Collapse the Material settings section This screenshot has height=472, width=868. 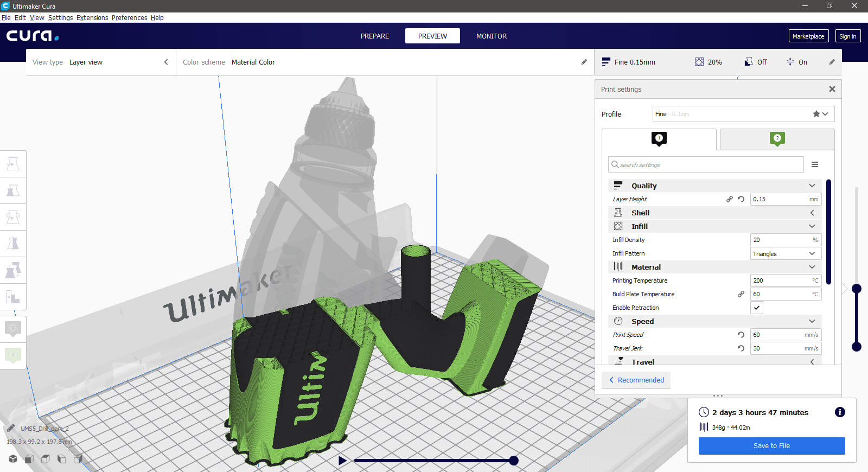pyautogui.click(x=715, y=267)
